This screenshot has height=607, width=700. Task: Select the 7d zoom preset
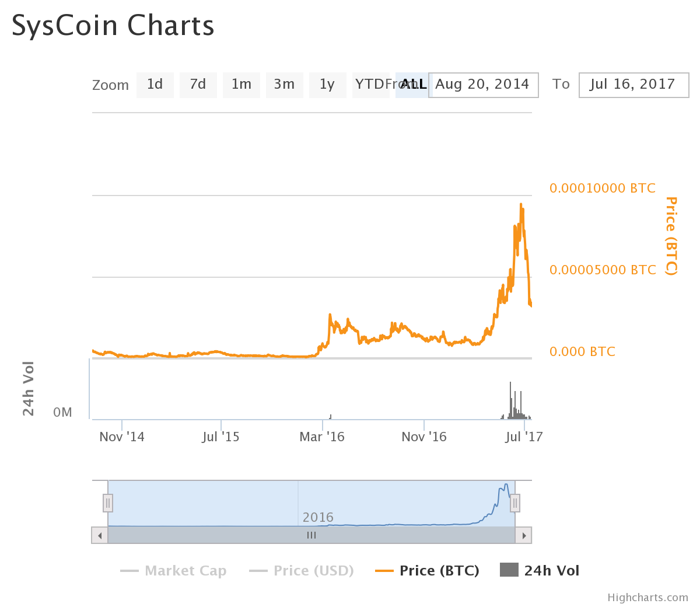click(198, 85)
